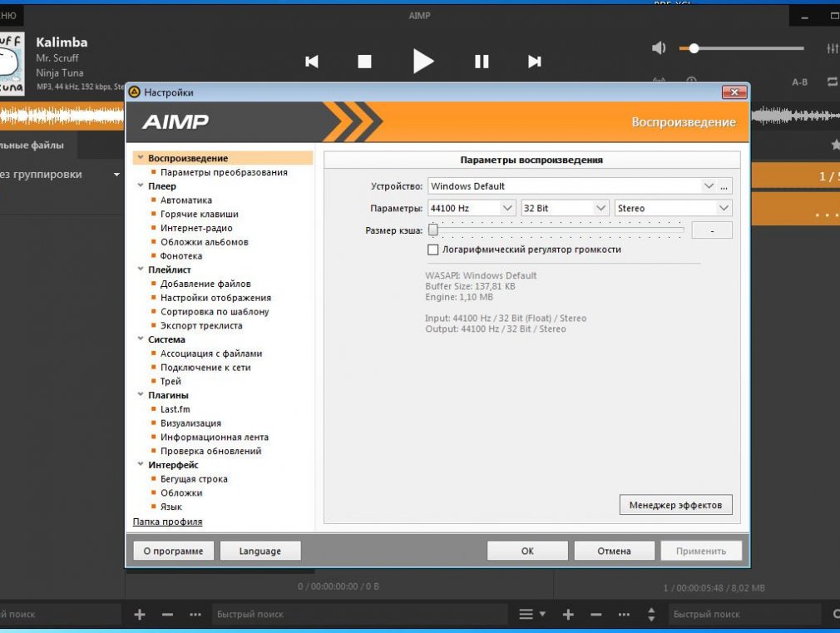Collapse the Плеер tree section
Screen dimensions: 840x633
pos(141,185)
